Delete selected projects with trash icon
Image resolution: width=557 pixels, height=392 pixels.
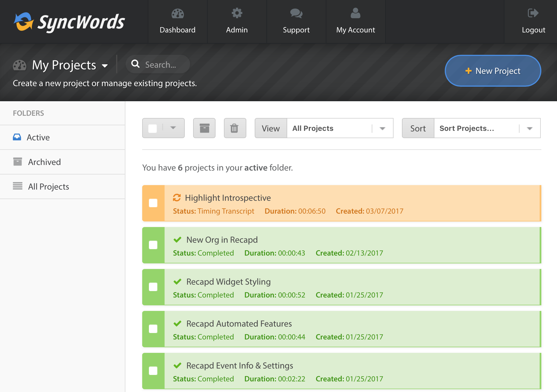click(x=235, y=128)
